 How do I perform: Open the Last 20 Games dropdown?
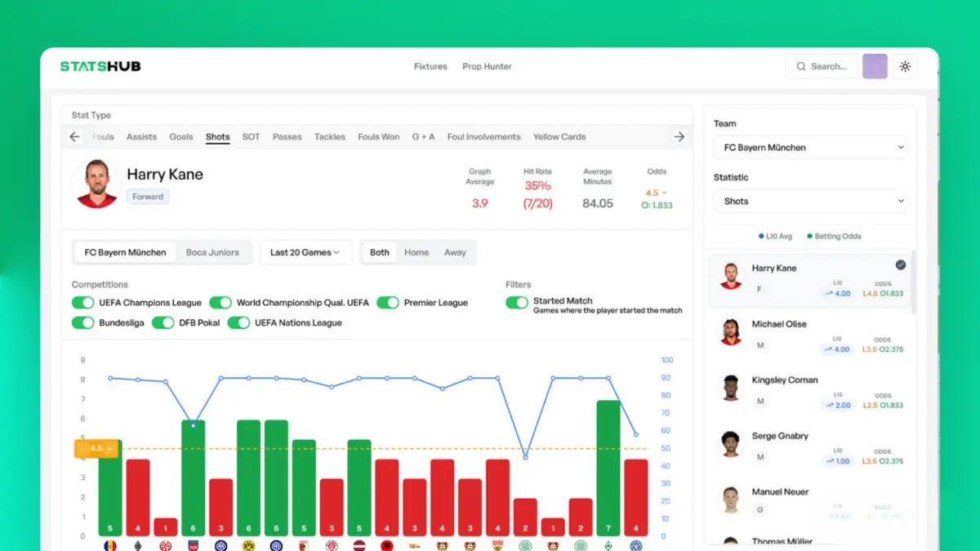click(x=305, y=253)
